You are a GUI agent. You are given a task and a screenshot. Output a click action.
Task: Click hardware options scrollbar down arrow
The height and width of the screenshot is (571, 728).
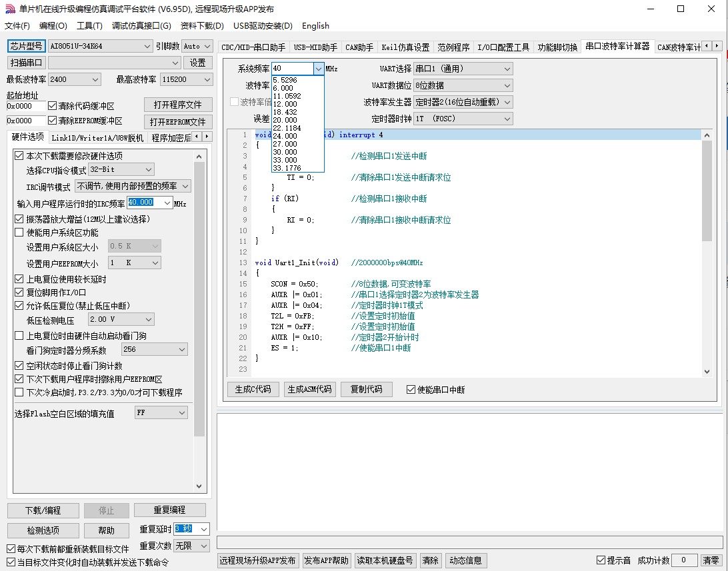pos(199,486)
